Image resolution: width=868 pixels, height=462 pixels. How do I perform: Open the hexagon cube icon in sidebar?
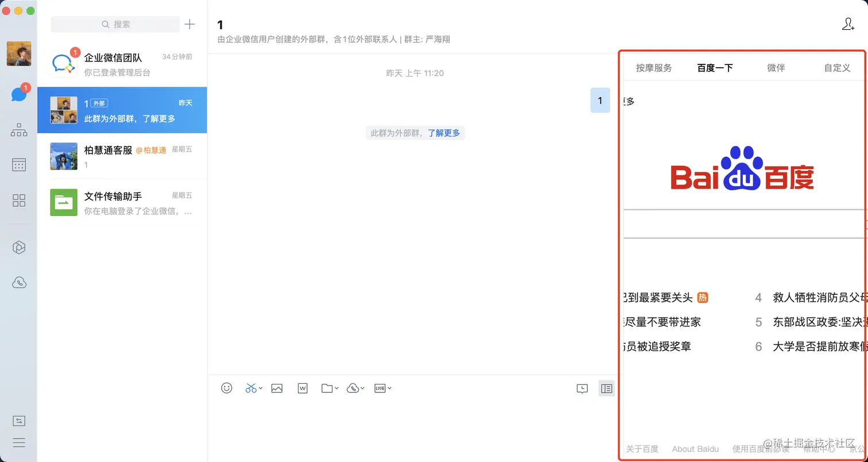[19, 248]
